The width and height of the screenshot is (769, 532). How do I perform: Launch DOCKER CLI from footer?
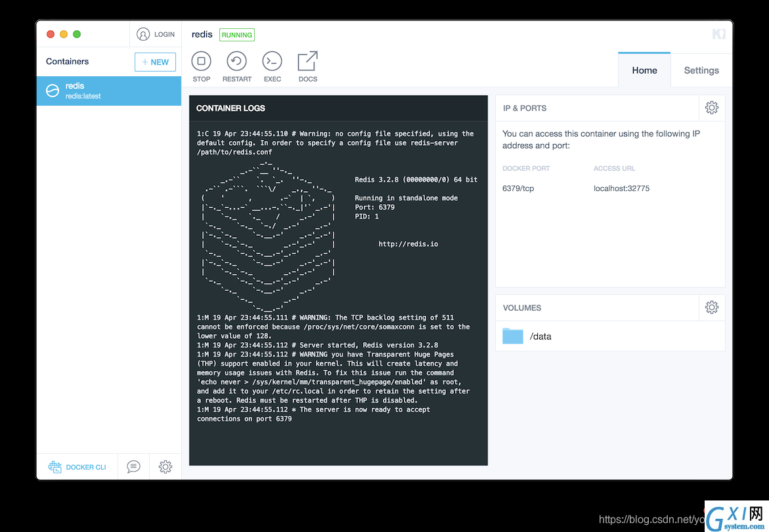pyautogui.click(x=77, y=467)
